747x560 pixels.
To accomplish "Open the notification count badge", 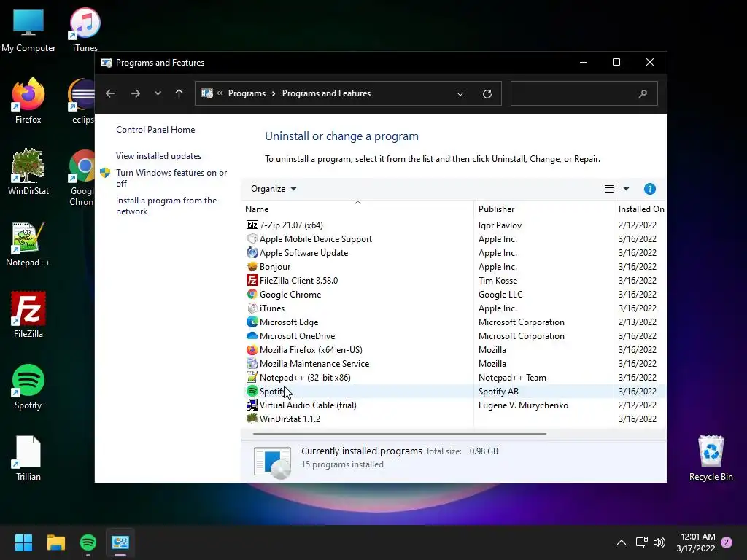I will [727, 542].
